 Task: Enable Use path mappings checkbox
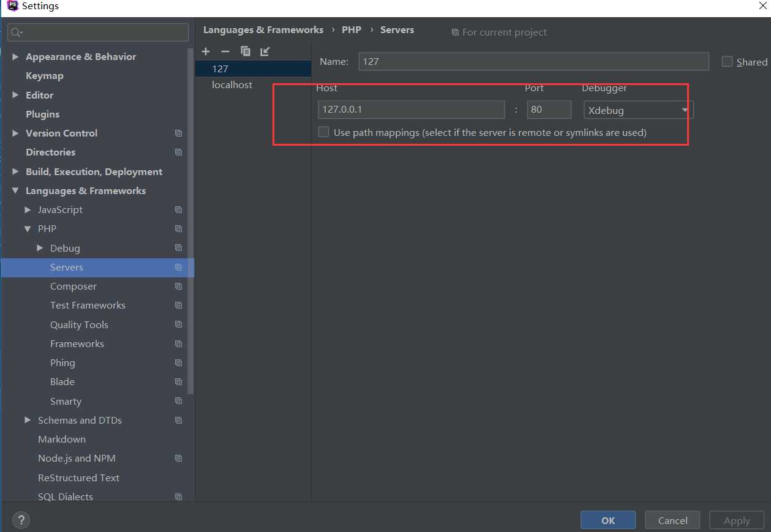coord(323,132)
